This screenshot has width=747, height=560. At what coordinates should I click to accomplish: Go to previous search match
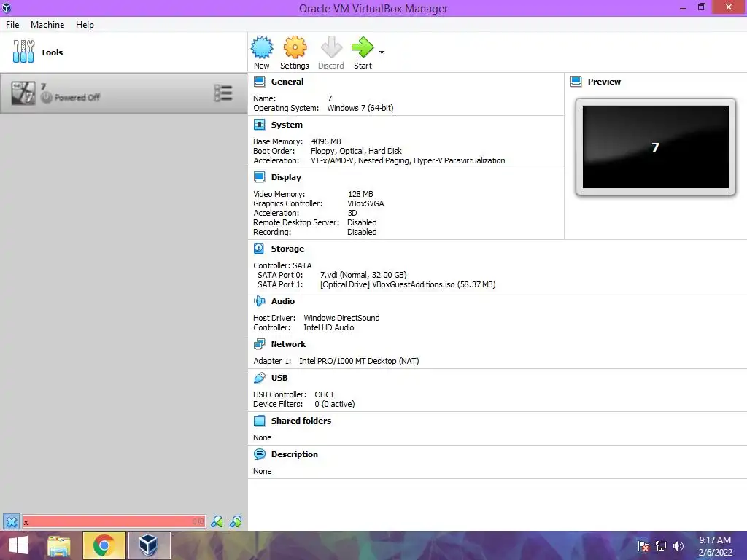tap(217, 522)
